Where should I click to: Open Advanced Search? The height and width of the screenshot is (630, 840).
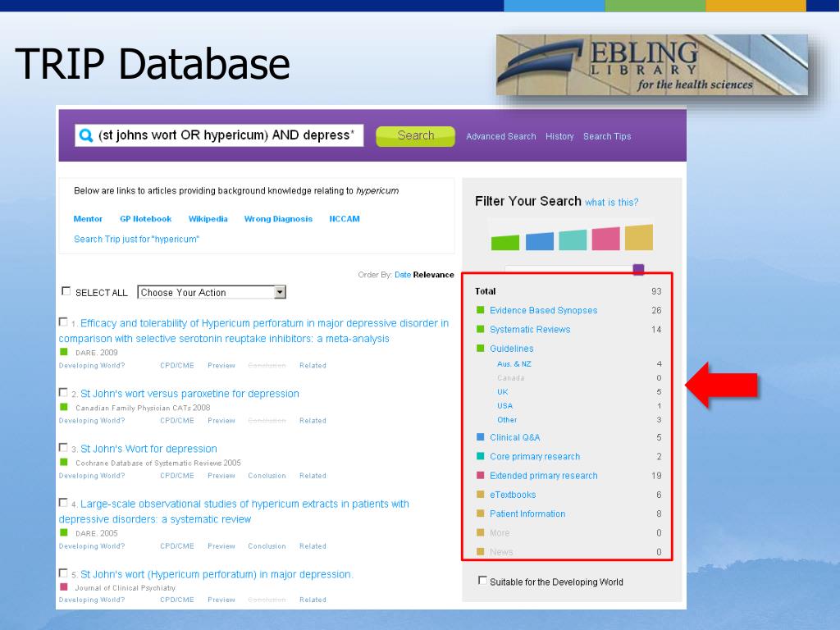tap(501, 137)
